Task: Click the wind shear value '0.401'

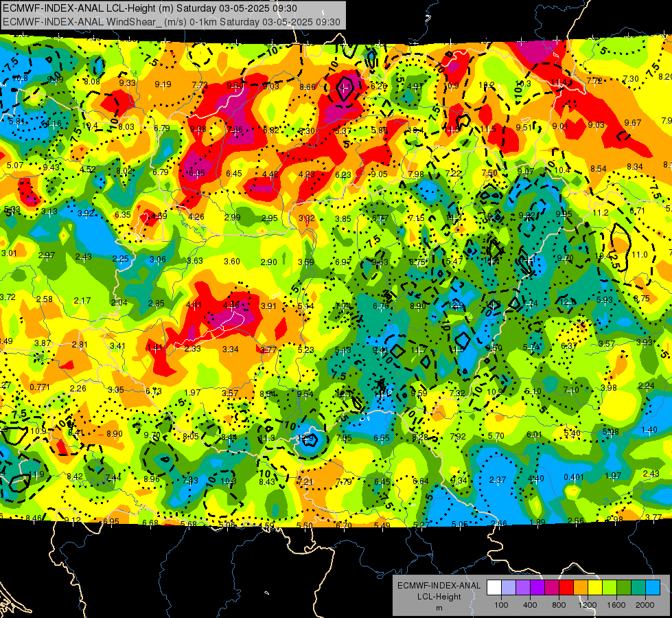Action: 574,477
